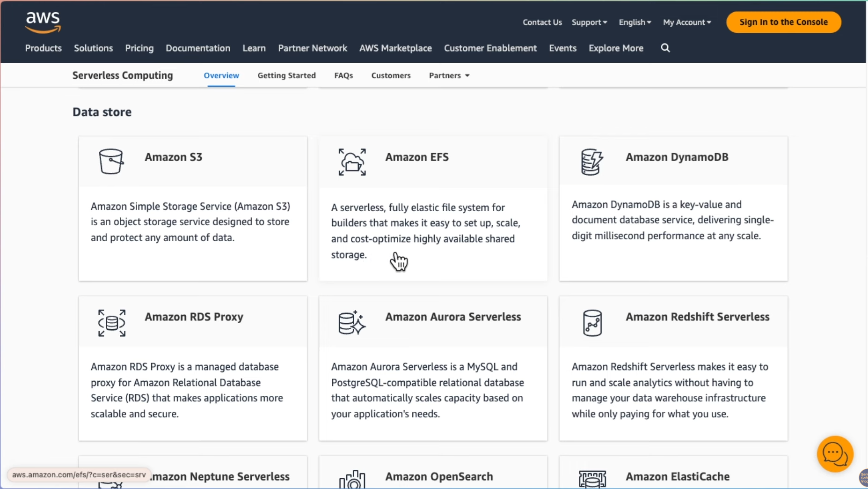Image resolution: width=868 pixels, height=489 pixels.
Task: Open the Amazon ElastiCache card heading
Action: click(678, 476)
